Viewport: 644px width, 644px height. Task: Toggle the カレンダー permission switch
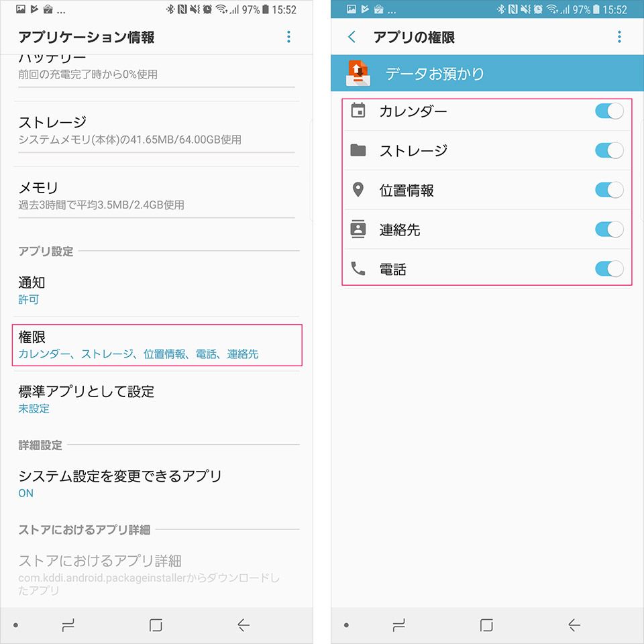[609, 111]
